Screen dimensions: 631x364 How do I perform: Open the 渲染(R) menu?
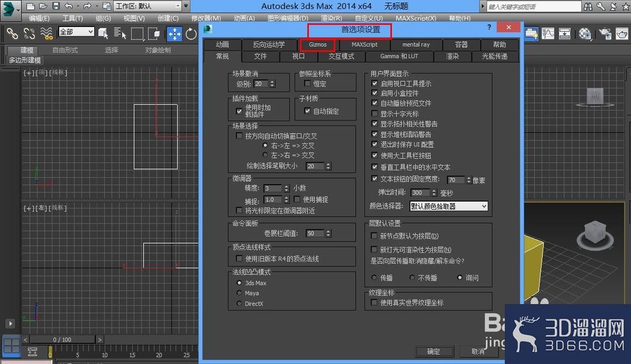[x=332, y=18]
